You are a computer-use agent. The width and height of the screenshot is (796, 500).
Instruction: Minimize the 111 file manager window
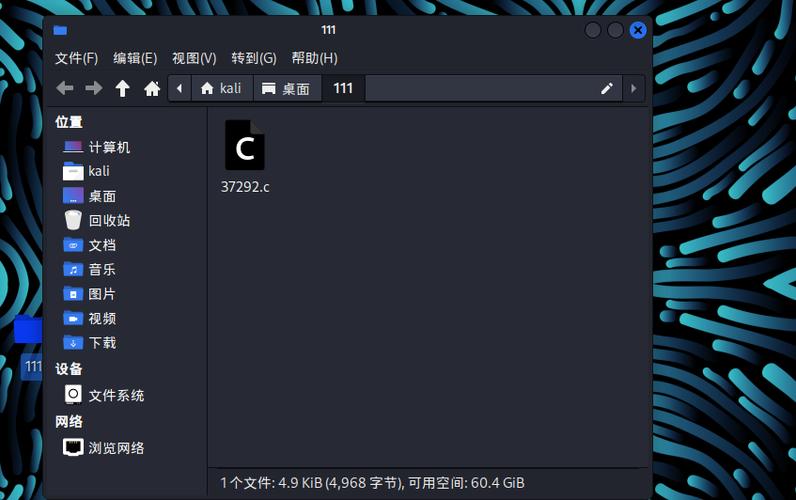tap(592, 30)
